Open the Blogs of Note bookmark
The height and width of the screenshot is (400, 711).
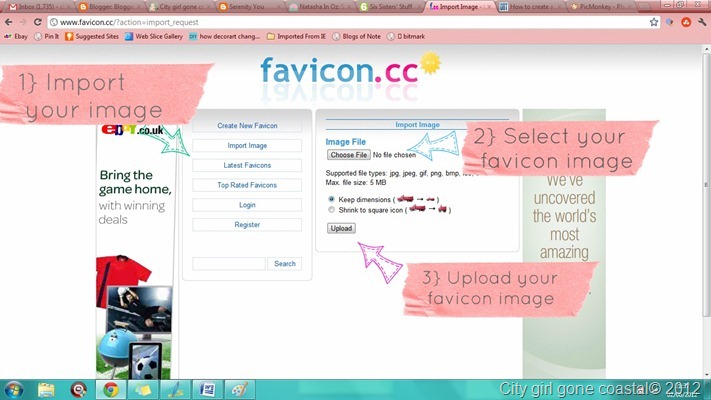click(356, 36)
